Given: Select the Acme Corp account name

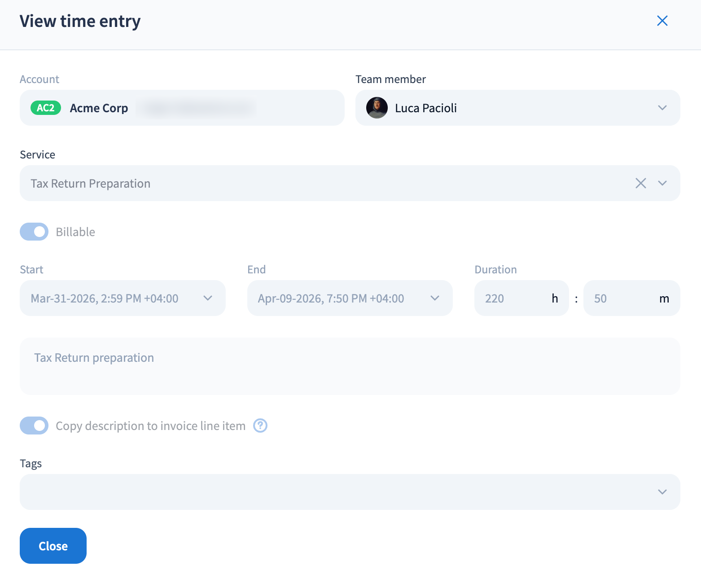Looking at the screenshot, I should 99,108.
